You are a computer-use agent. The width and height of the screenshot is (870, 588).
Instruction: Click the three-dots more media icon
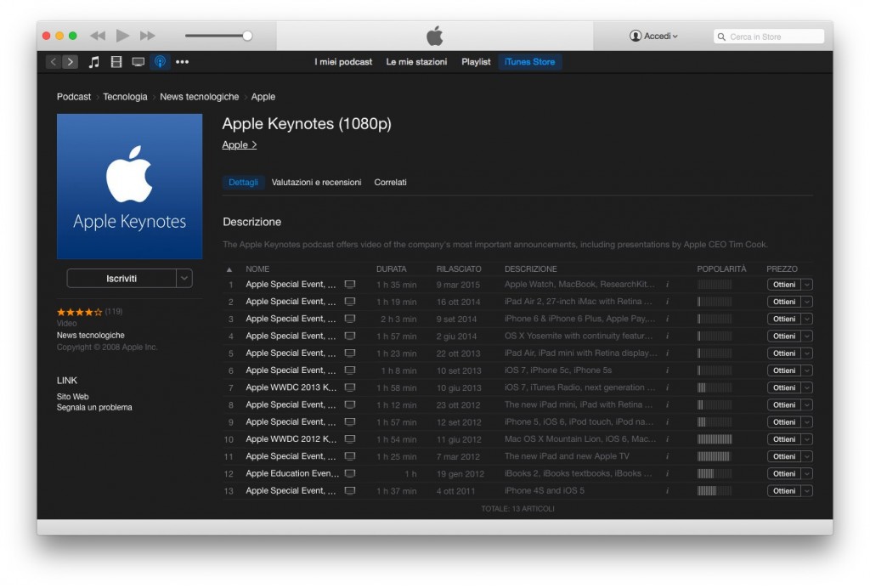pos(182,61)
